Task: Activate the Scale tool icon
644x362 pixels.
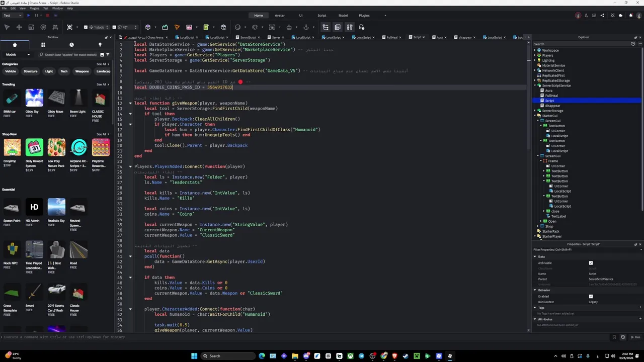Action: (31, 27)
